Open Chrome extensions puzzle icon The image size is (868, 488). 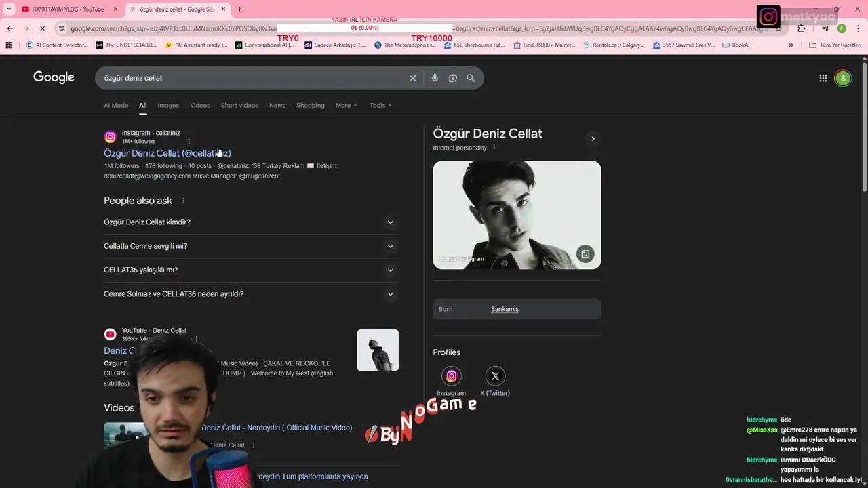tap(802, 28)
